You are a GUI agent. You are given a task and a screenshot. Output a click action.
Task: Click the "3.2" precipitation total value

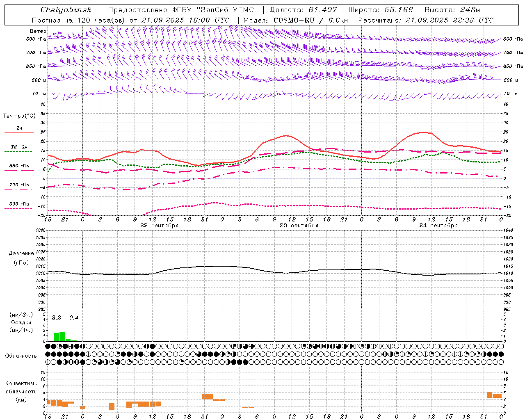pyautogui.click(x=56, y=318)
